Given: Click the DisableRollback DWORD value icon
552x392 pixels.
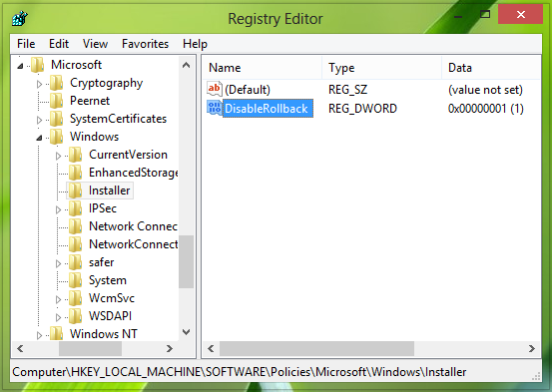Looking at the screenshot, I should tap(214, 108).
